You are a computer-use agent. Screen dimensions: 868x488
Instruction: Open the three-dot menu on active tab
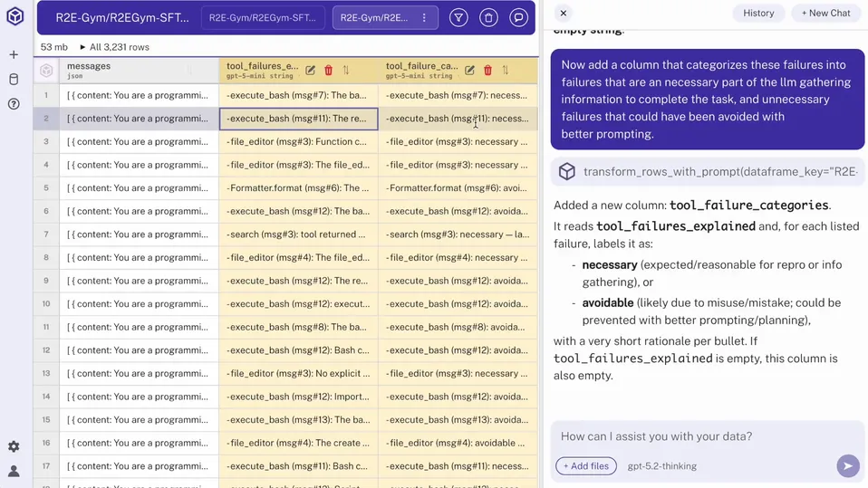click(424, 17)
